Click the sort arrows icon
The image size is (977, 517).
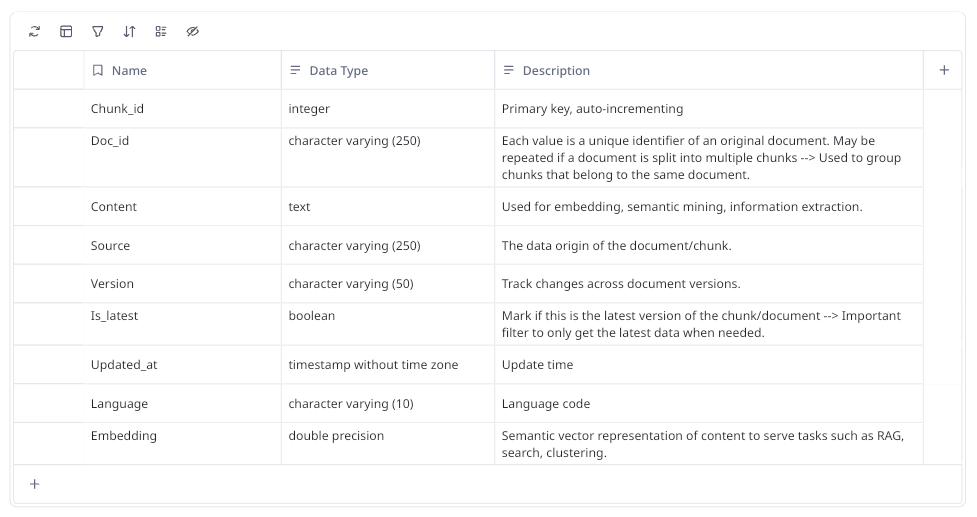(129, 31)
